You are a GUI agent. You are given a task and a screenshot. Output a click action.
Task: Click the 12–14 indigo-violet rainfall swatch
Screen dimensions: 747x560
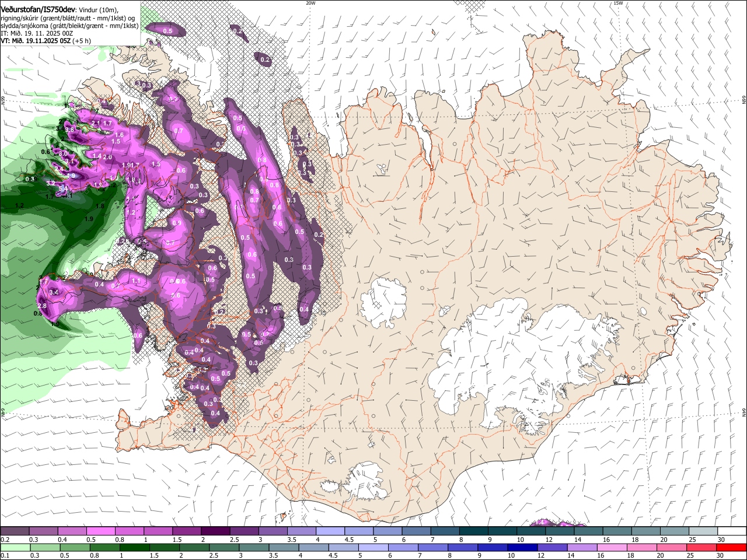[552, 547]
